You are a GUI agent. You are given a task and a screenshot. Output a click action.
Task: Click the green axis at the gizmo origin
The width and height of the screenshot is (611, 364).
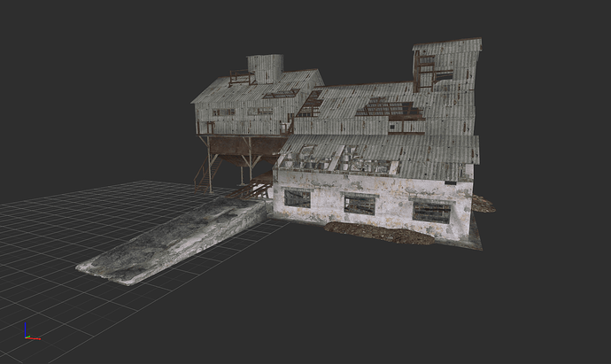[27, 337]
